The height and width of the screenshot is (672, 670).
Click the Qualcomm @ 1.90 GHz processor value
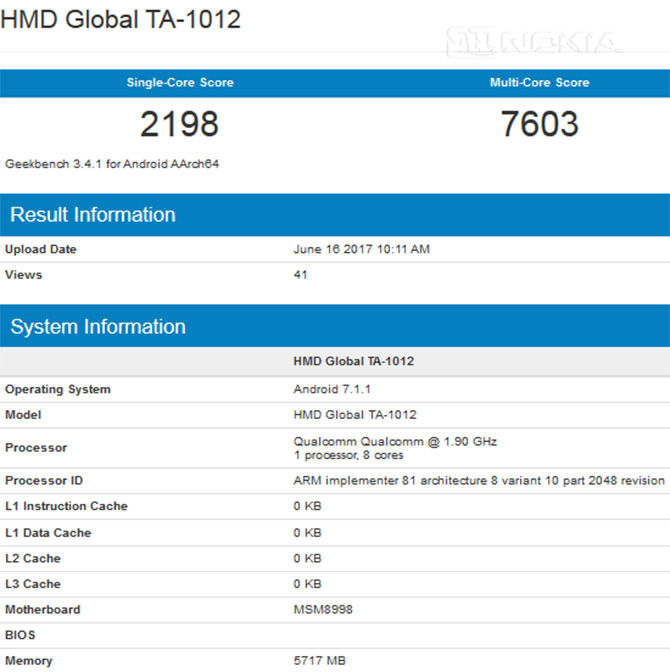tap(395, 441)
